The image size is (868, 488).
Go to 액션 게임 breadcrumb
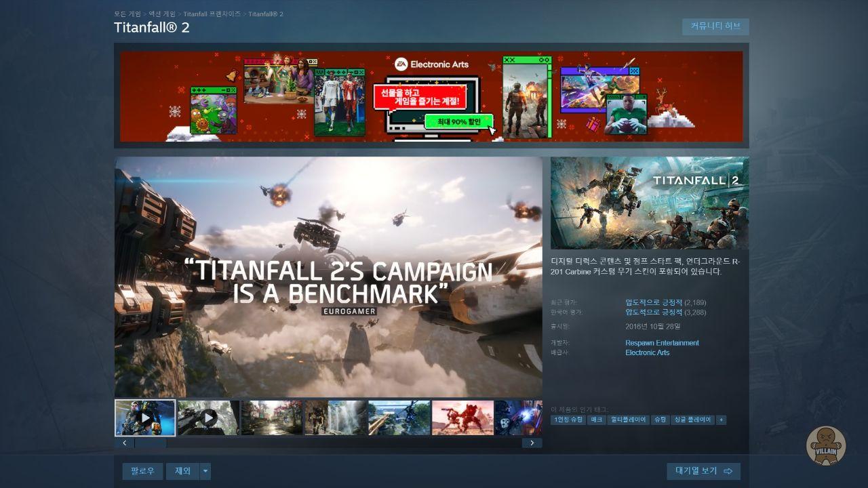tap(162, 14)
